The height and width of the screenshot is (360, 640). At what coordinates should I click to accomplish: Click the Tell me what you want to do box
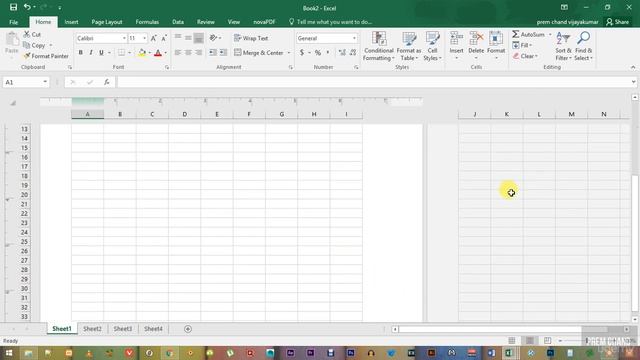(x=331, y=22)
